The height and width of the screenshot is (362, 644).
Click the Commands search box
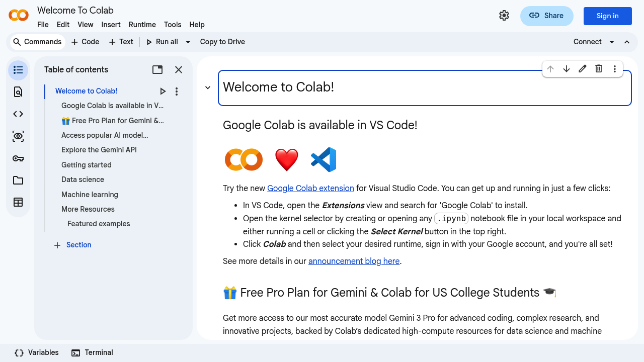[37, 42]
